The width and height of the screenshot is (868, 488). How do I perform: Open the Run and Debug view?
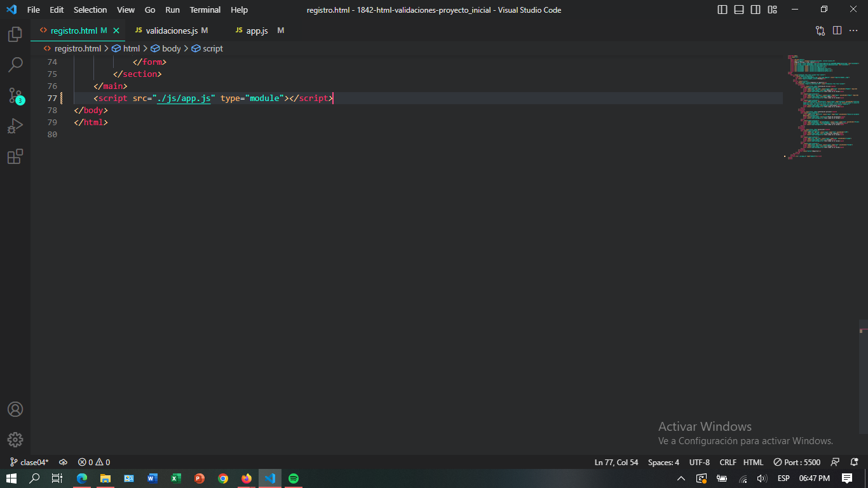coord(15,126)
